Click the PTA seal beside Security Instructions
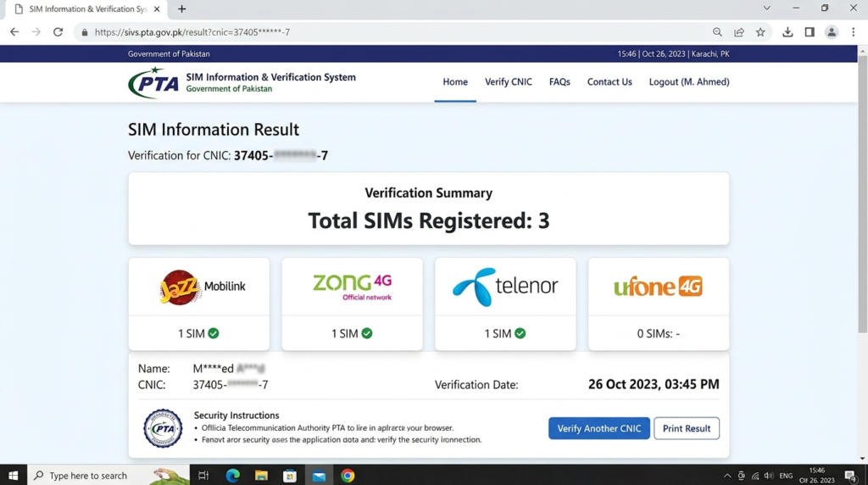The image size is (868, 485). coord(163,428)
